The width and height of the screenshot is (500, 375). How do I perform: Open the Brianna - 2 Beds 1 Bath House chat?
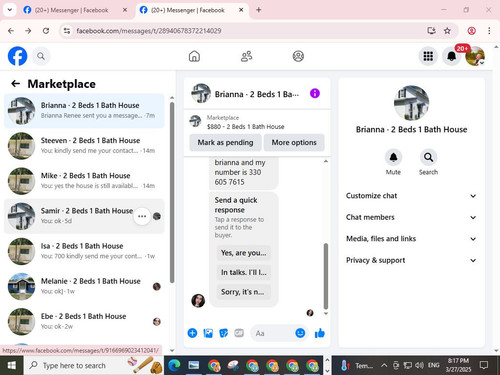point(84,111)
